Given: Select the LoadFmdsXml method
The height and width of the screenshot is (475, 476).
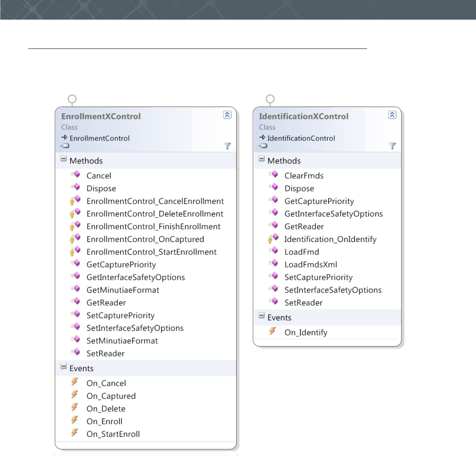Looking at the screenshot, I should tap(311, 265).
